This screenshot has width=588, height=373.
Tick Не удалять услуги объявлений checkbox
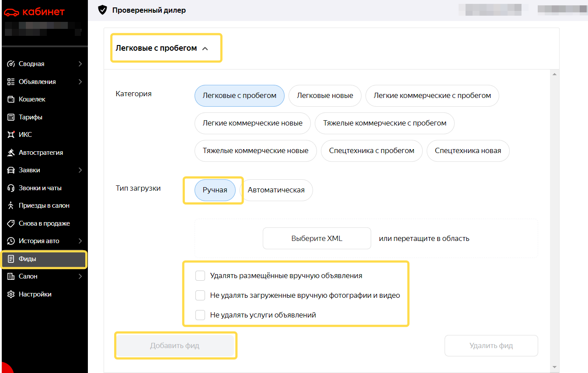[200, 315]
